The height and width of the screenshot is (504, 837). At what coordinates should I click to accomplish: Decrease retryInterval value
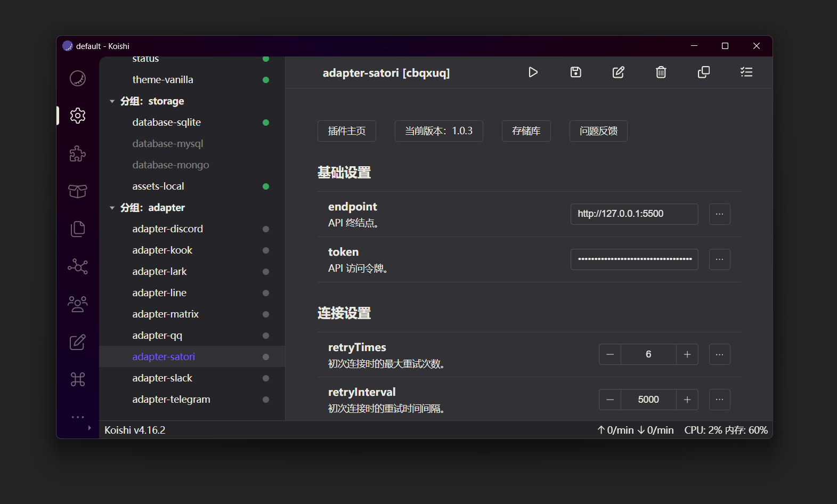click(x=610, y=400)
